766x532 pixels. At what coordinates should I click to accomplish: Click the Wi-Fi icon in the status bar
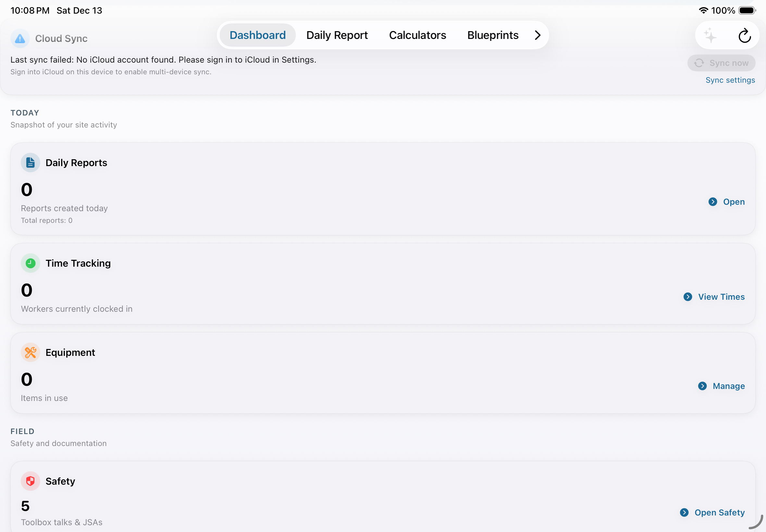704,10
